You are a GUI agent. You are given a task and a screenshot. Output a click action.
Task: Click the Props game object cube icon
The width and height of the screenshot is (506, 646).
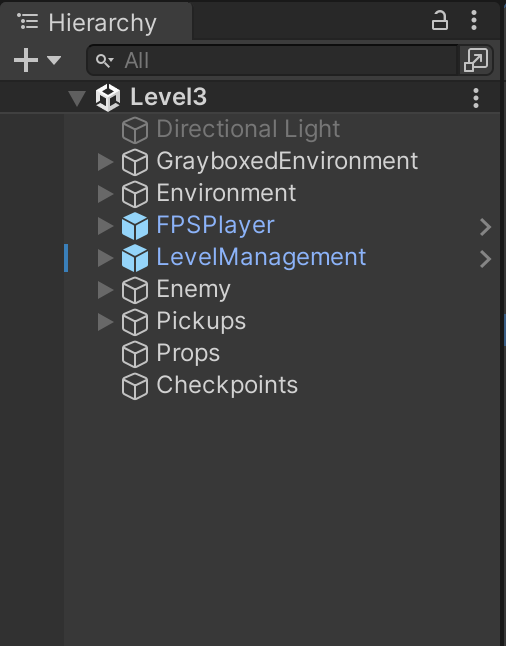click(135, 354)
